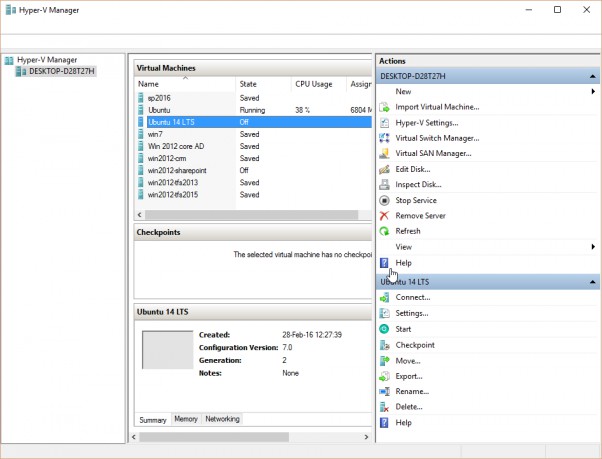
Task: Click Settings... action for Ubuntu 14 LTS
Action: tap(412, 314)
